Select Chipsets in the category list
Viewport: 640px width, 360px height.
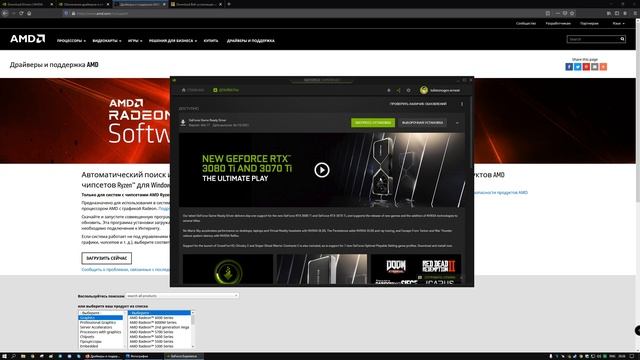click(100, 337)
